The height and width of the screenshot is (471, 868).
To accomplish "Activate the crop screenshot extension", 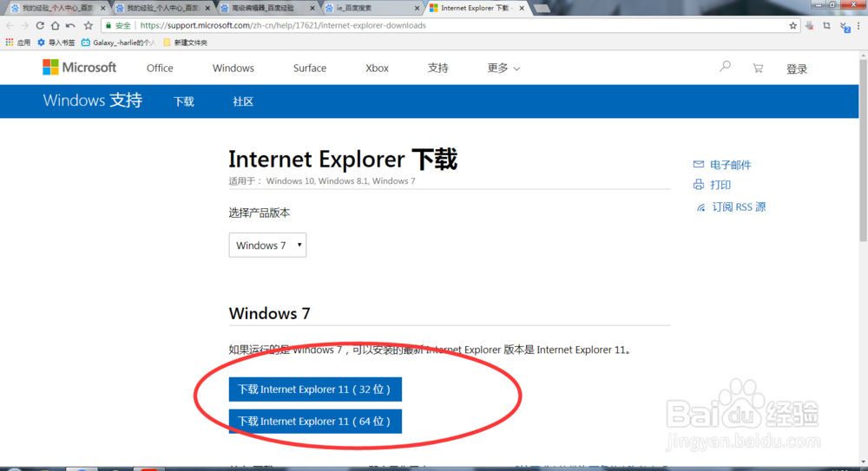I will click(x=826, y=25).
